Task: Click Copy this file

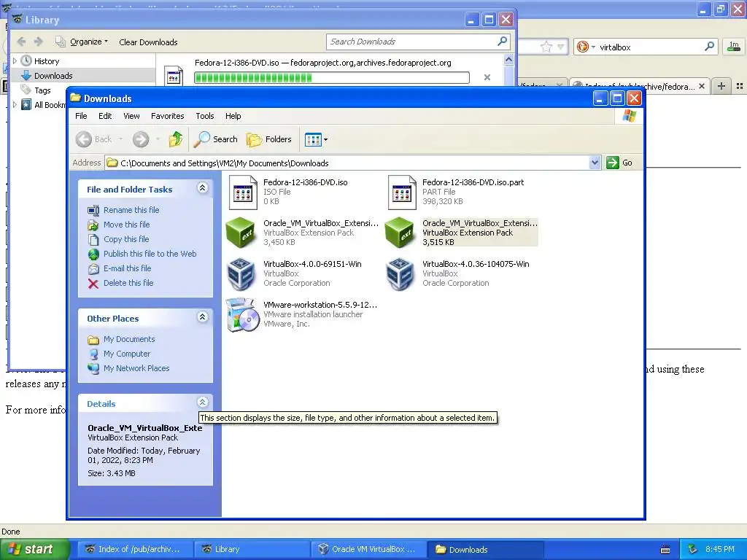Action: pyautogui.click(x=125, y=239)
